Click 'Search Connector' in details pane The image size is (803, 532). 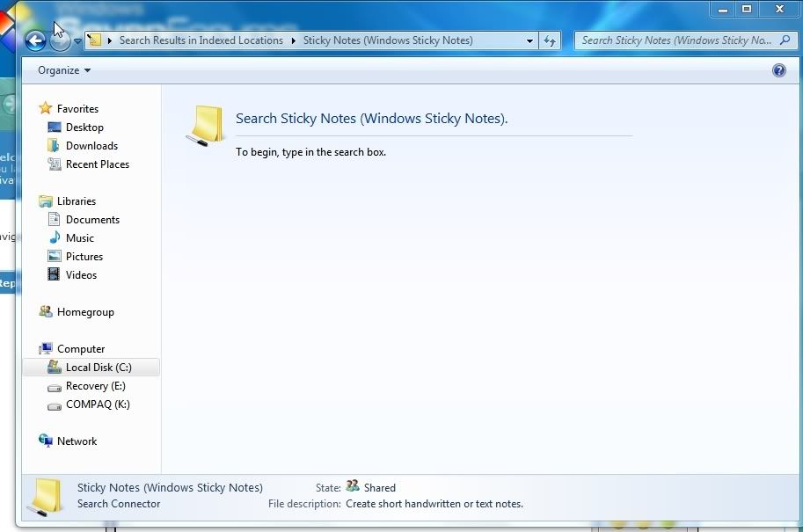(x=119, y=504)
